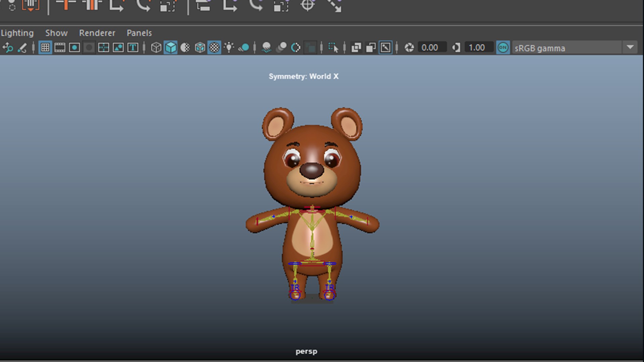644x362 pixels.
Task: Open the Lighting panel menu
Action: click(17, 33)
